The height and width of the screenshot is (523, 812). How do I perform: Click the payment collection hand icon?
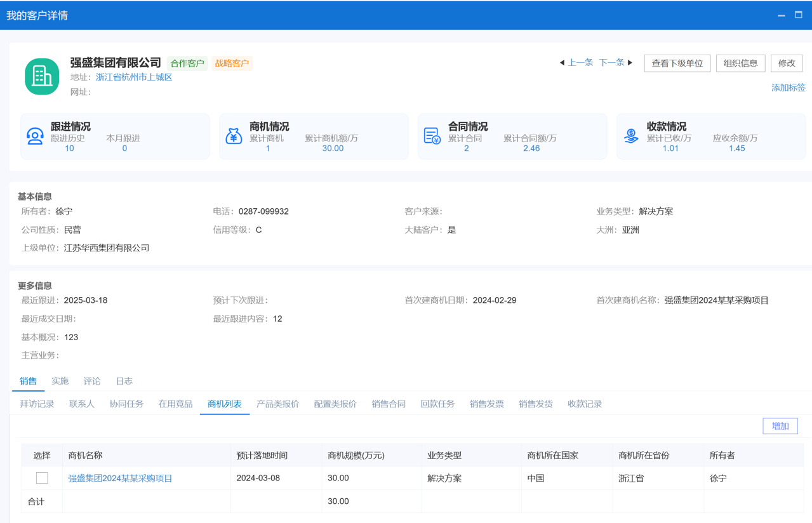[630, 136]
